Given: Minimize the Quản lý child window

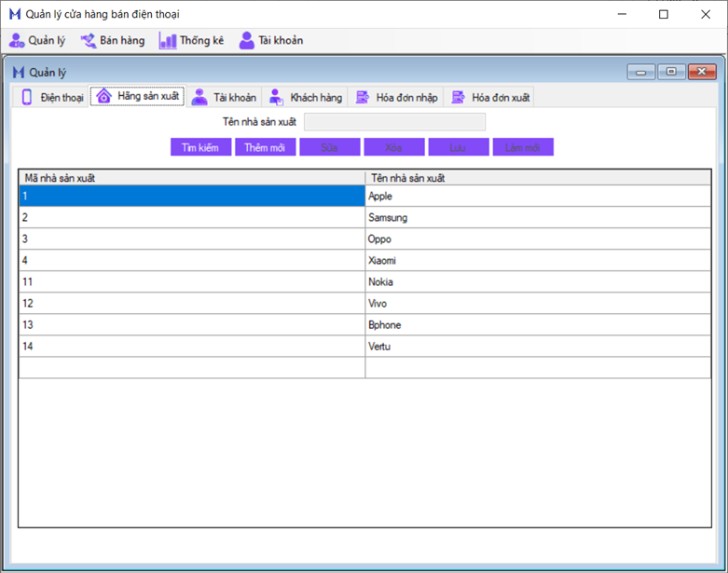Looking at the screenshot, I should pyautogui.click(x=641, y=72).
